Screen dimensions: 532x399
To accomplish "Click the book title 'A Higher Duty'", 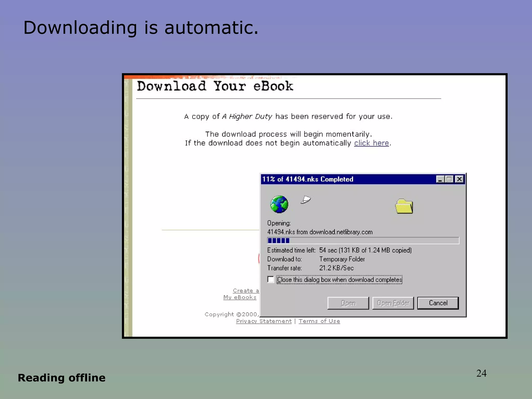I will (x=247, y=117).
